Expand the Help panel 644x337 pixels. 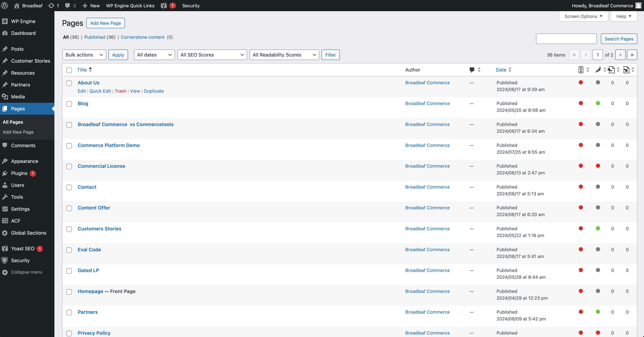tap(624, 16)
